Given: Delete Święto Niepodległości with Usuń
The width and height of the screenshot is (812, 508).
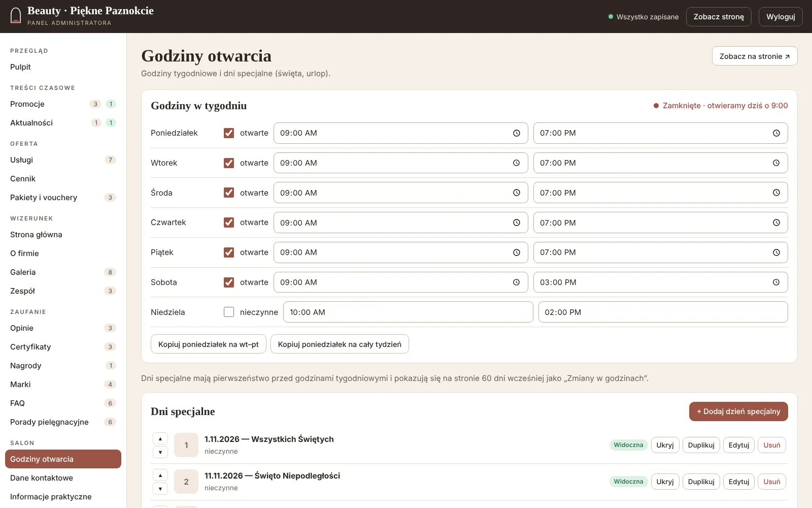Looking at the screenshot, I should click(x=772, y=482).
